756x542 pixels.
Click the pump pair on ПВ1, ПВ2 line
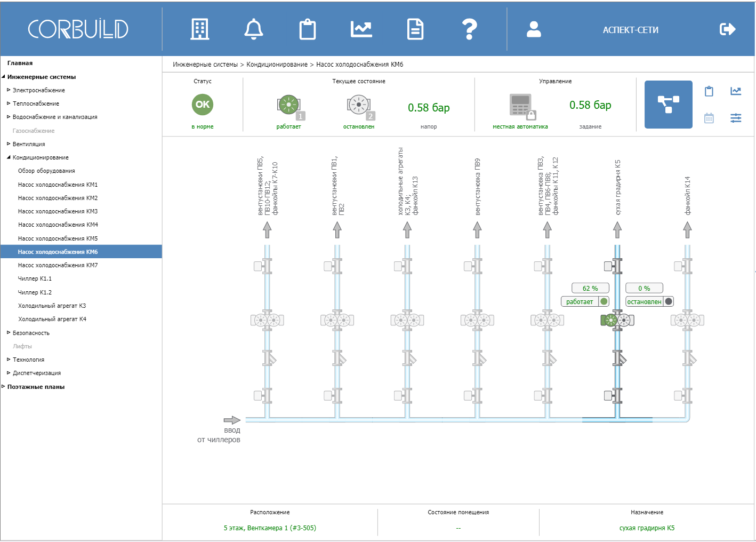click(x=337, y=320)
